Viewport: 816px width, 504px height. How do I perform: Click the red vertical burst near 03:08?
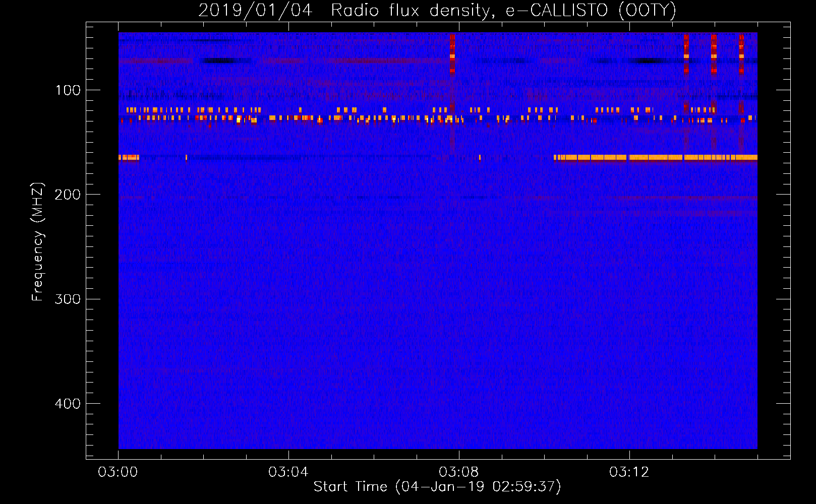[x=452, y=54]
